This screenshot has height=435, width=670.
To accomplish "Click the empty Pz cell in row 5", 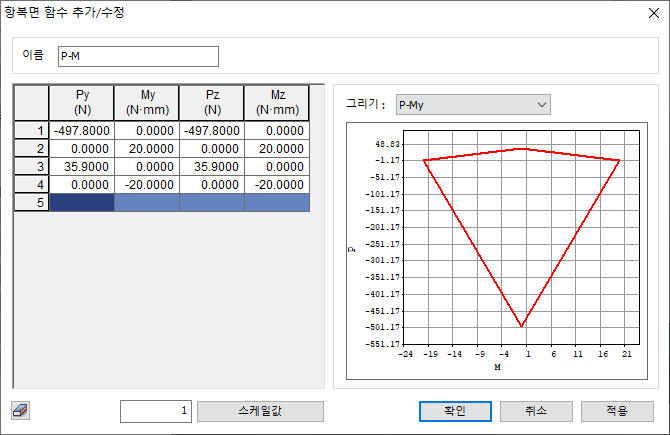I will coord(212,202).
